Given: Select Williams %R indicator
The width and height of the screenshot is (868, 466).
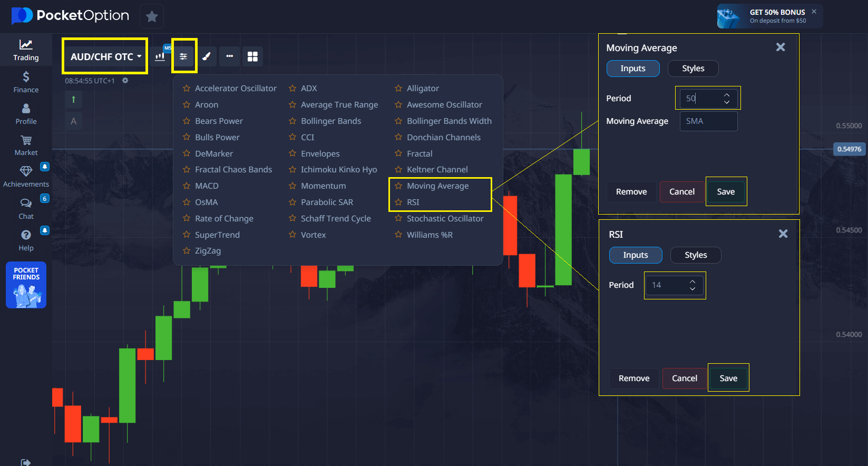Looking at the screenshot, I should tap(430, 235).
